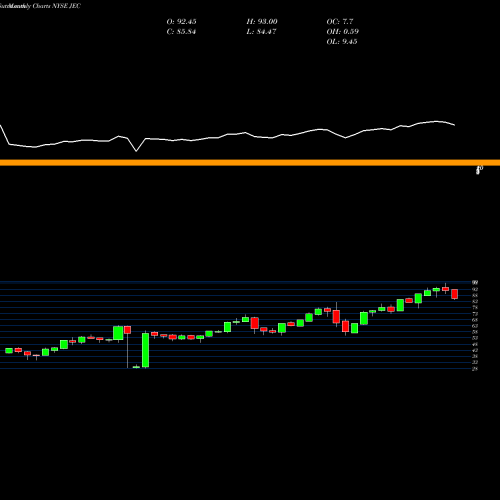Click the close price 'C: 85.84'

tap(181, 32)
